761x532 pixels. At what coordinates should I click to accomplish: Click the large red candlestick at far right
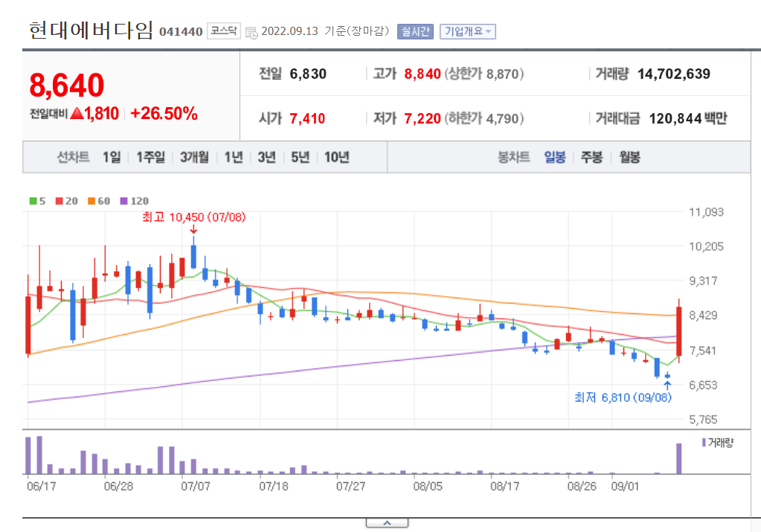pyautogui.click(x=679, y=331)
